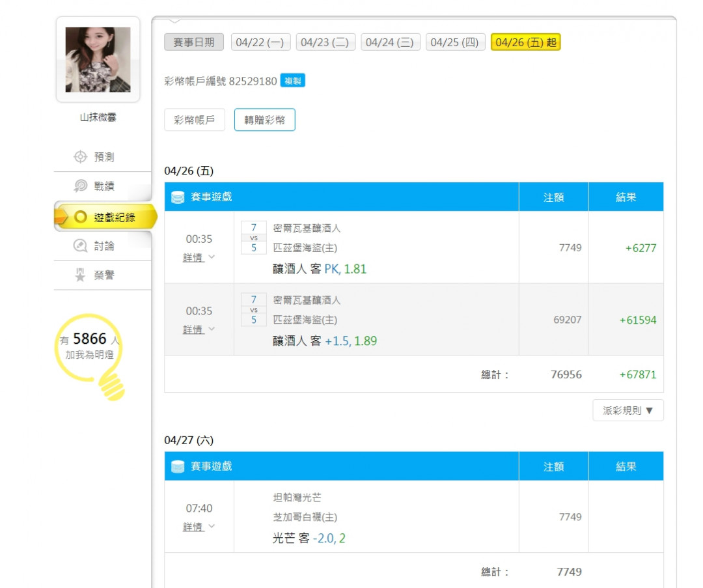Click result value +6277

pos(641,248)
